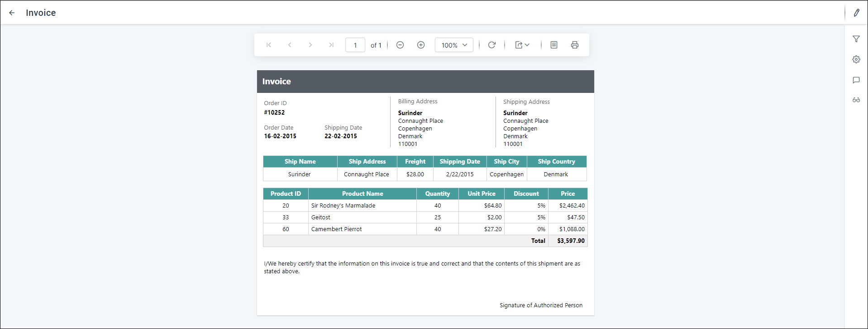Screen dimensions: 868x329
Task: Click the Product ID column header
Action: 286,194
